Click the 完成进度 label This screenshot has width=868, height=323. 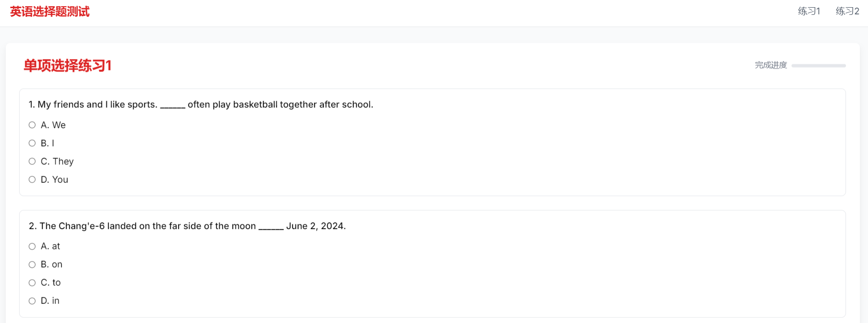click(770, 65)
